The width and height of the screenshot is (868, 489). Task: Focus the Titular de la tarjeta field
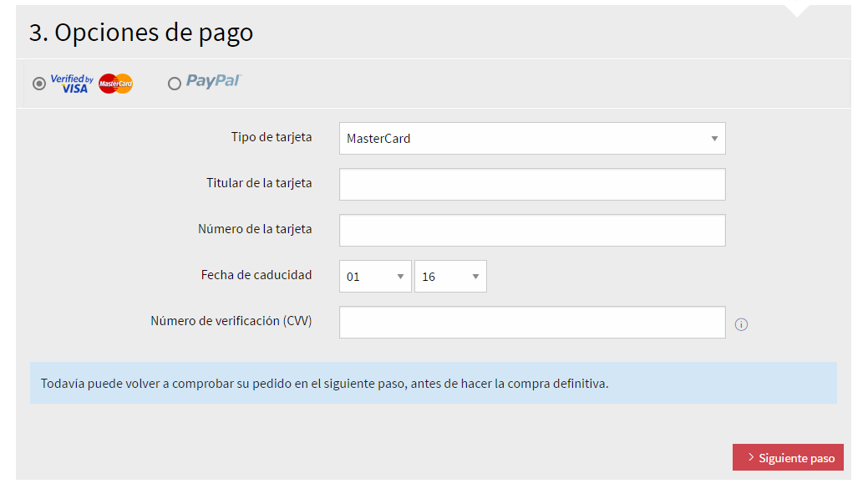(531, 185)
